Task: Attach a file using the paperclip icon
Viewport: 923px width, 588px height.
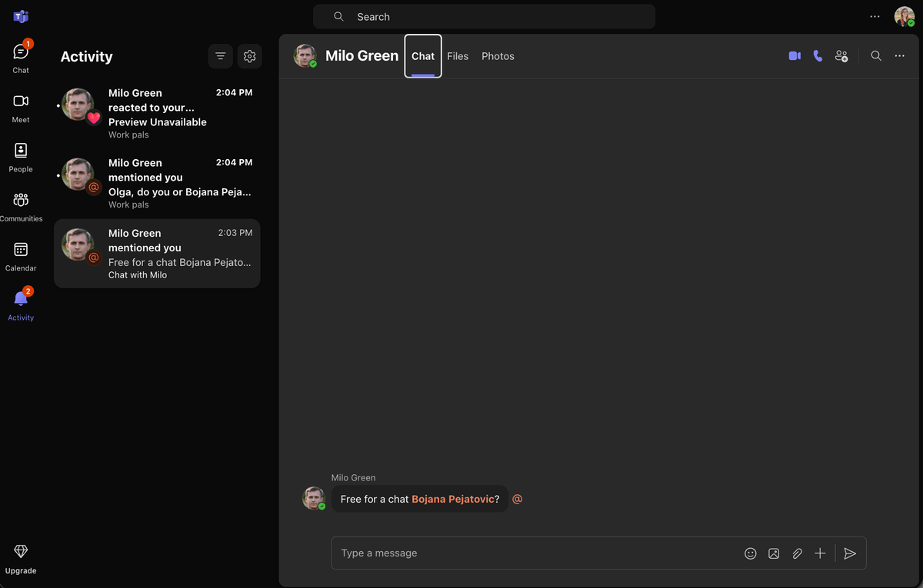Action: click(797, 553)
